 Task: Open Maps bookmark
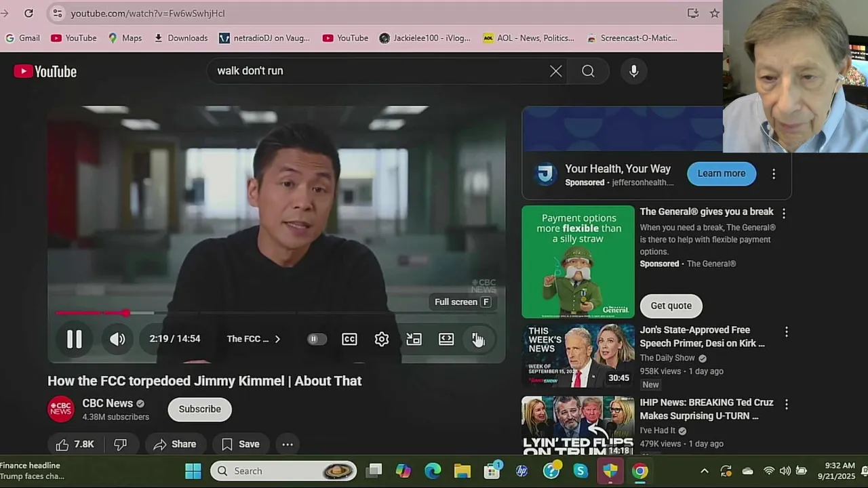tap(125, 38)
